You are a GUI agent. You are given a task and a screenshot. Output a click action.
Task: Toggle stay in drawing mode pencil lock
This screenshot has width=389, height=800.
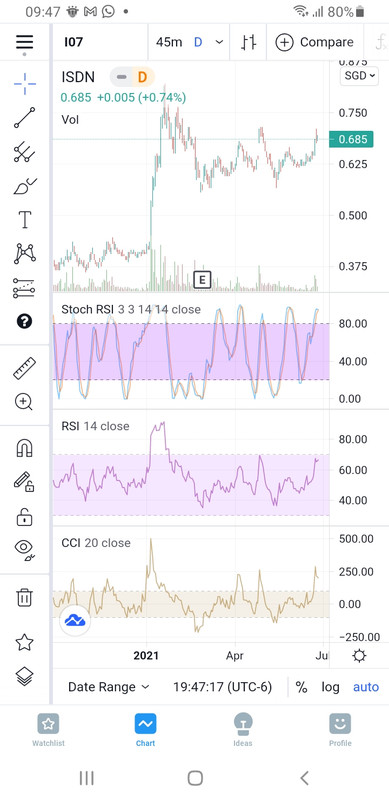(x=25, y=482)
